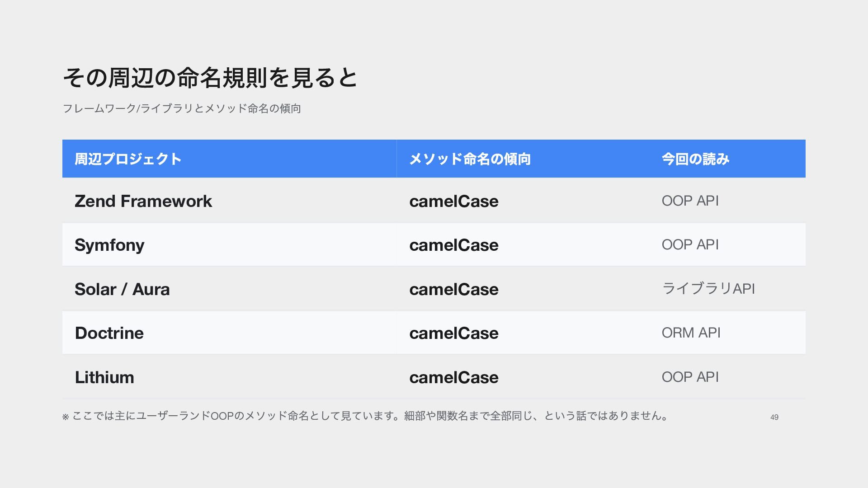This screenshot has width=868, height=488.
Task: Click the slide page number 49
Action: click(774, 417)
